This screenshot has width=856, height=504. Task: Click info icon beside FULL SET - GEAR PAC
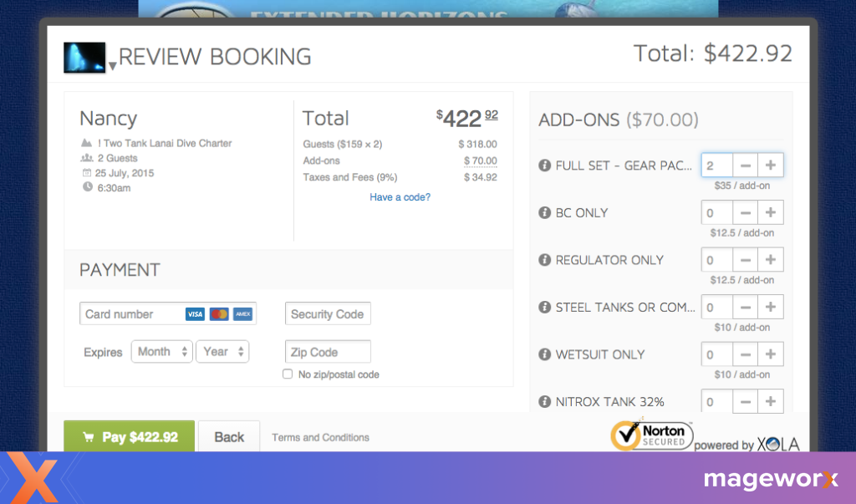coord(544,165)
